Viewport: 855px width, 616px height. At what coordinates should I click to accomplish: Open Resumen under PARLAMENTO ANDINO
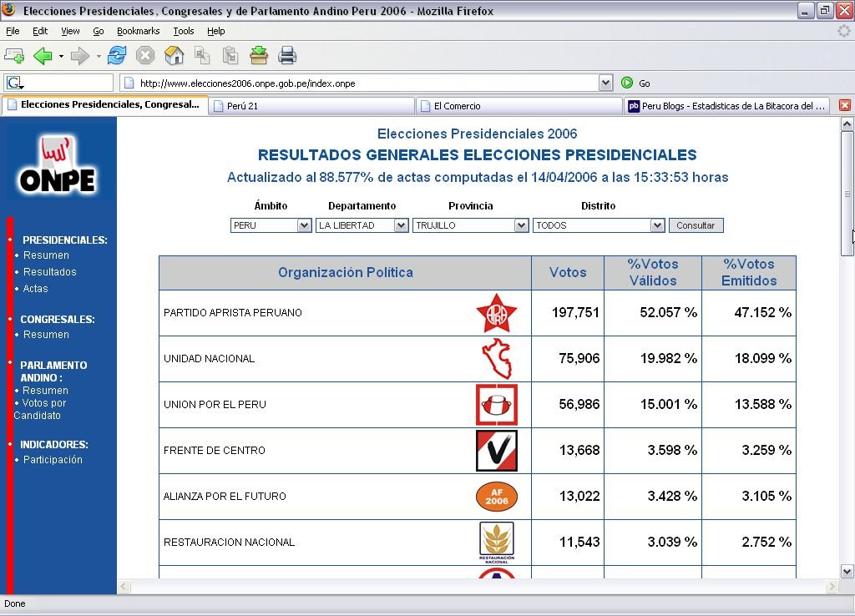[x=45, y=391]
